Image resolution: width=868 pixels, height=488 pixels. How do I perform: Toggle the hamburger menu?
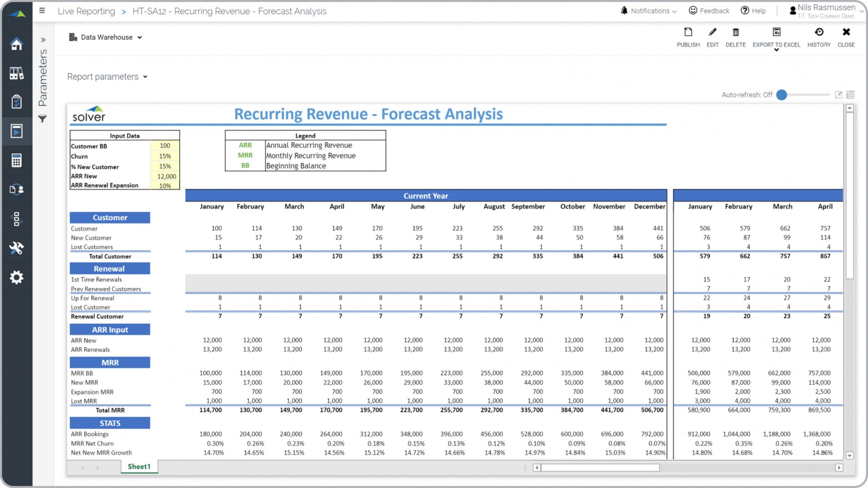coord(42,11)
